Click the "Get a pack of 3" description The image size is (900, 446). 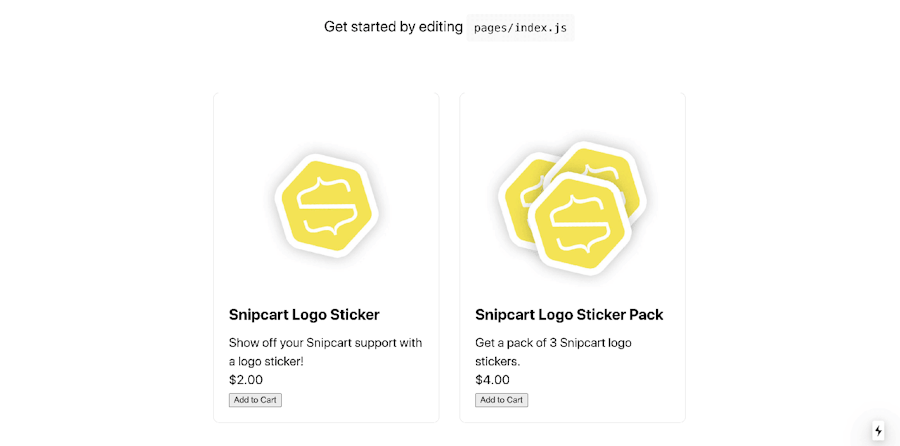[553, 342]
